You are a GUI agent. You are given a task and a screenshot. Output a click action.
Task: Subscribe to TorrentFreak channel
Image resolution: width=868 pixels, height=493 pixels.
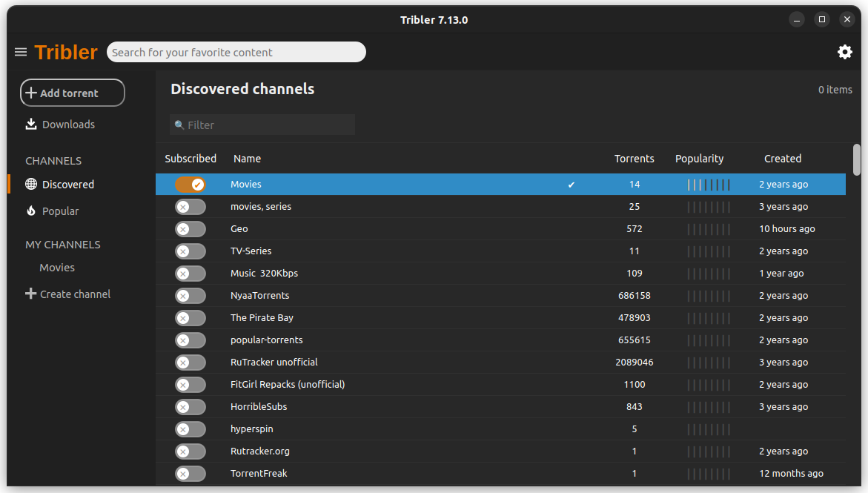pos(191,474)
